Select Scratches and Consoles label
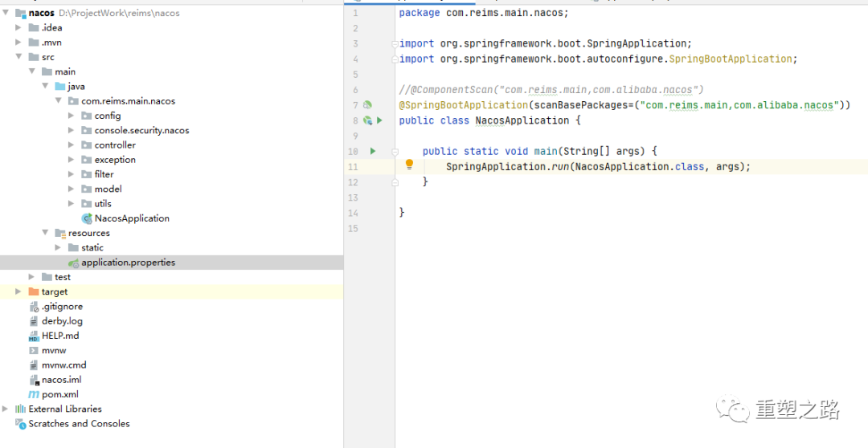This screenshot has height=448, width=868. (79, 424)
